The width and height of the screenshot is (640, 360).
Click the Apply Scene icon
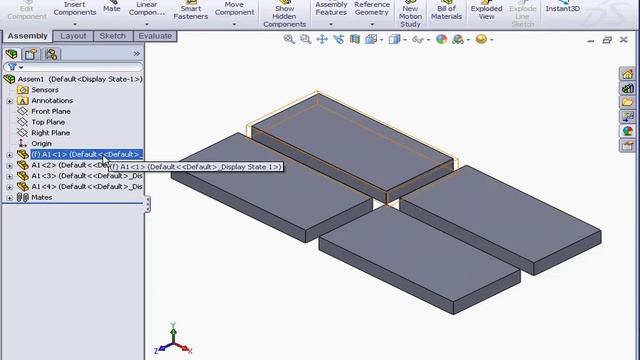pyautogui.click(x=458, y=39)
